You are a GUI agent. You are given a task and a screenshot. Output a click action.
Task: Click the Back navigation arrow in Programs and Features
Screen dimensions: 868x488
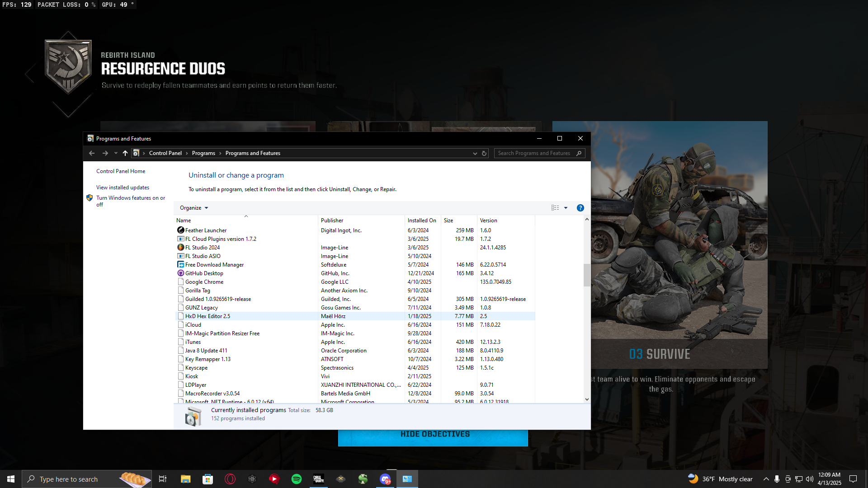pyautogui.click(x=92, y=153)
